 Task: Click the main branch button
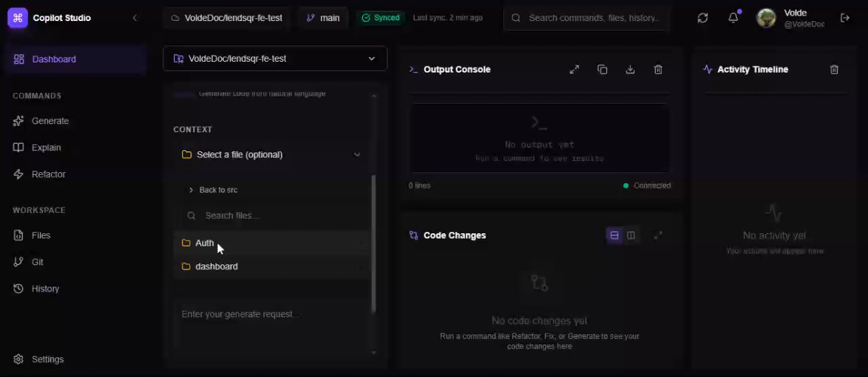tap(323, 18)
